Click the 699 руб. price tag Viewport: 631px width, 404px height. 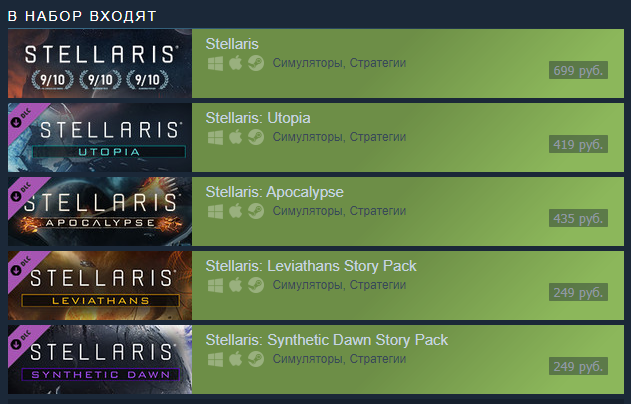pyautogui.click(x=578, y=70)
